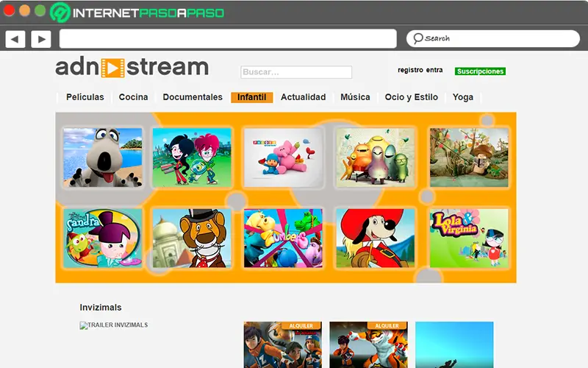Click the red close window button
588x368 pixels.
pyautogui.click(x=9, y=10)
